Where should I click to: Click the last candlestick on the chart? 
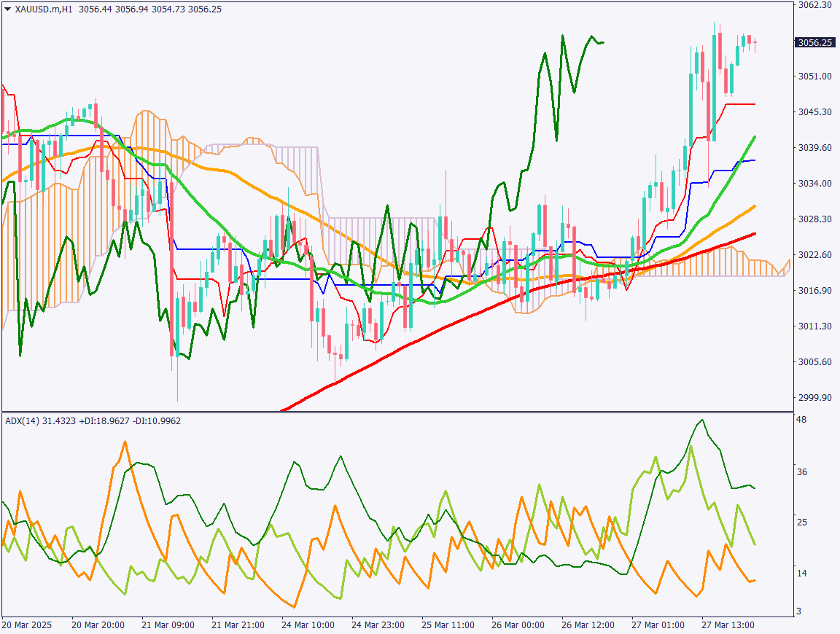[755, 42]
